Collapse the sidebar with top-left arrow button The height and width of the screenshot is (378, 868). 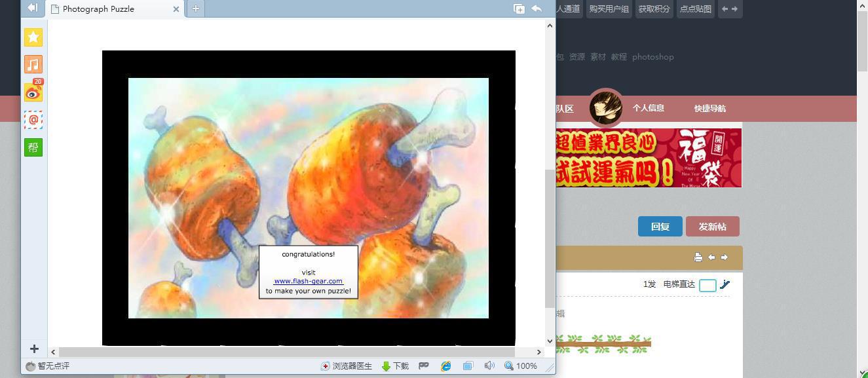(32, 8)
